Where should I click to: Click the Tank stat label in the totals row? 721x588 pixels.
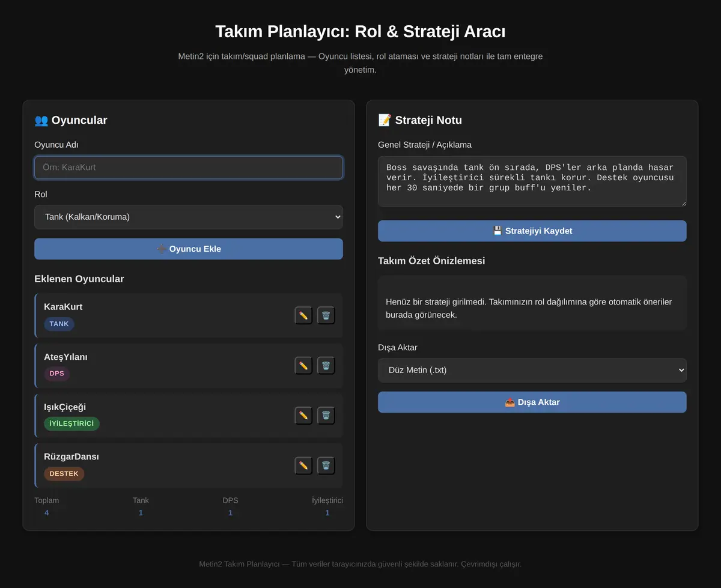click(141, 500)
